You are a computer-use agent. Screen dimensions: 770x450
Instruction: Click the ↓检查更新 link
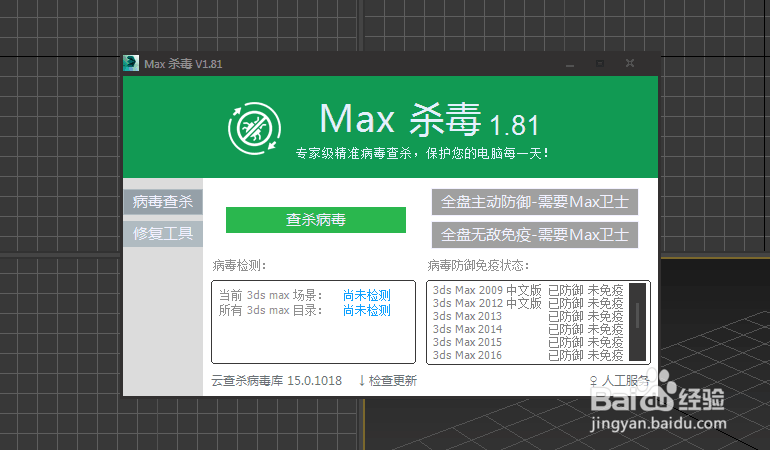coord(387,381)
